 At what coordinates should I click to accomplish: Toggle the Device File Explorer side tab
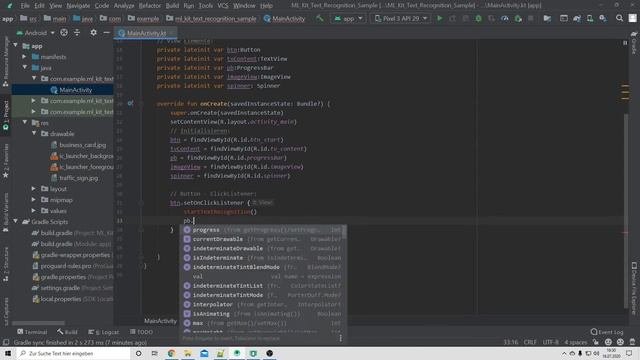634,288
